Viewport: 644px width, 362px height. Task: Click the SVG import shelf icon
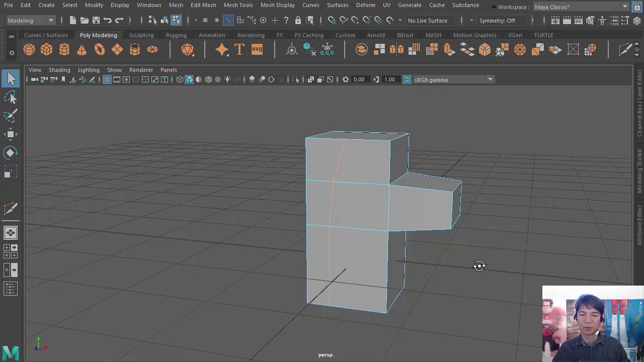pyautogui.click(x=257, y=49)
